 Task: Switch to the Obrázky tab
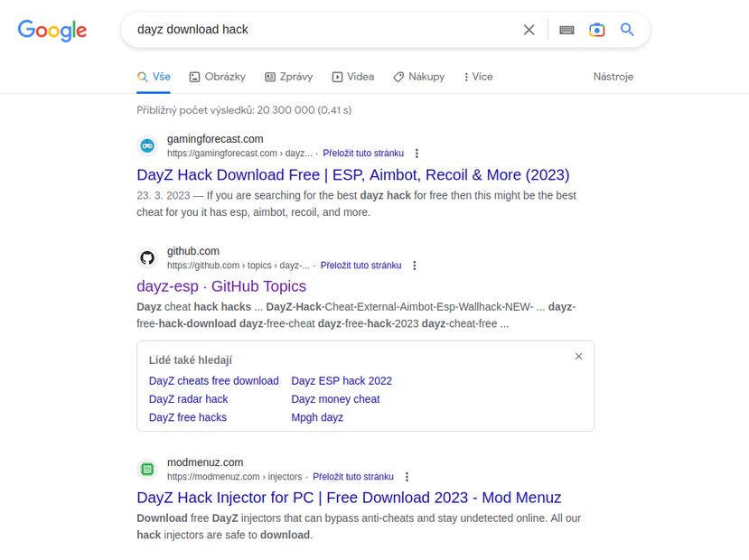(217, 77)
